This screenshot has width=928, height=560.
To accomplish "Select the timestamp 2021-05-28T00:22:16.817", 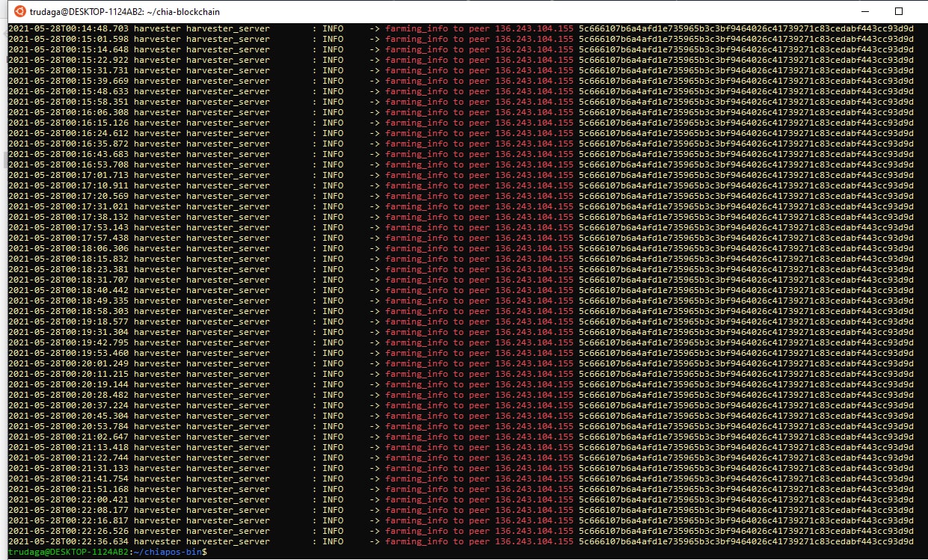I will tap(68, 520).
